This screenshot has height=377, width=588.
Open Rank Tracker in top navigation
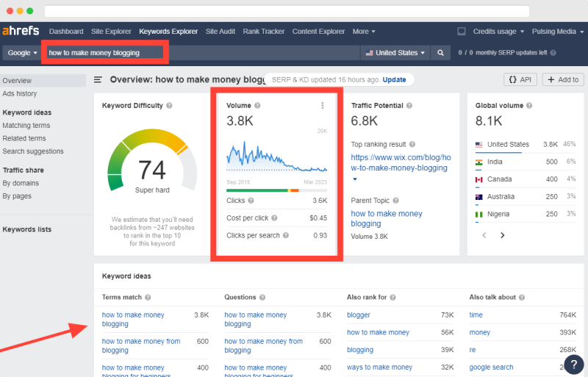coord(264,32)
